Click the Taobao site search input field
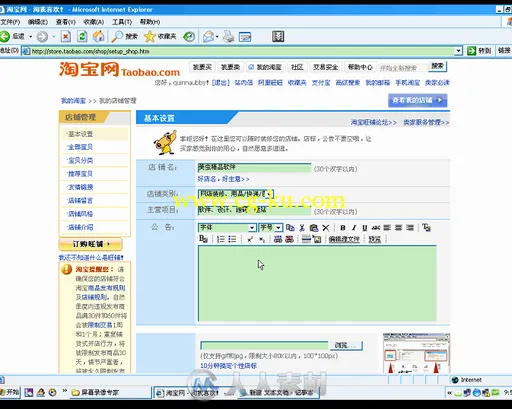Image resolution: width=512 pixels, height=409 pixels. tap(403, 68)
